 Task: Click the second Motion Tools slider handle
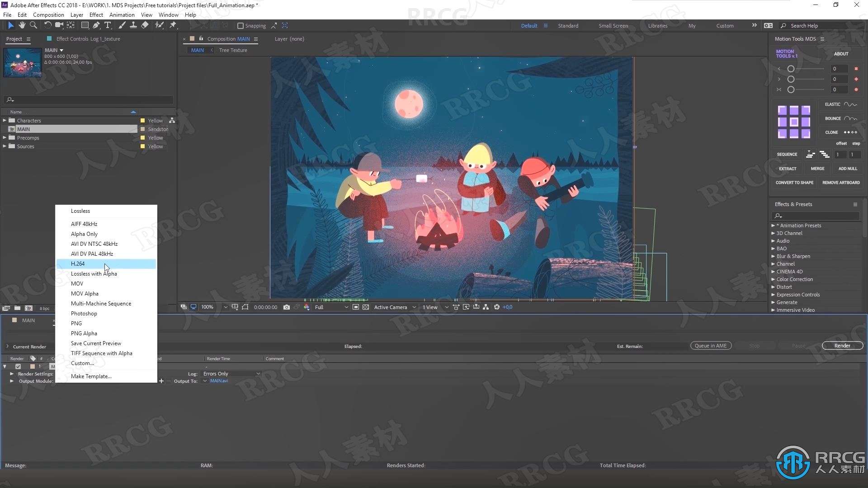pyautogui.click(x=791, y=79)
